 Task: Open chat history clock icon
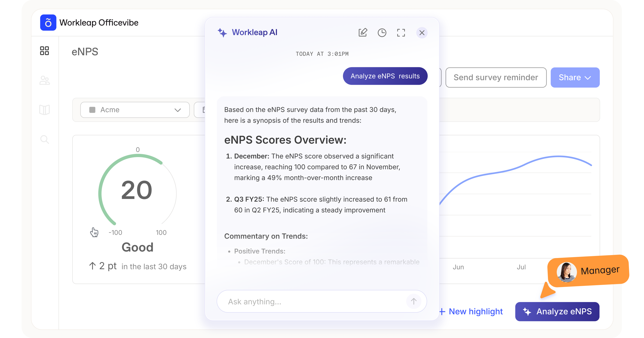382,33
